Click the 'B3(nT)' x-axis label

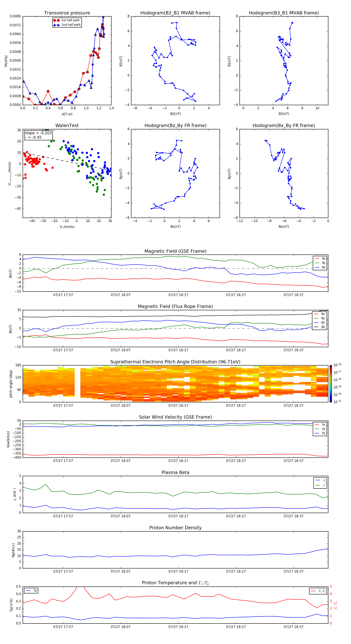click(x=284, y=114)
